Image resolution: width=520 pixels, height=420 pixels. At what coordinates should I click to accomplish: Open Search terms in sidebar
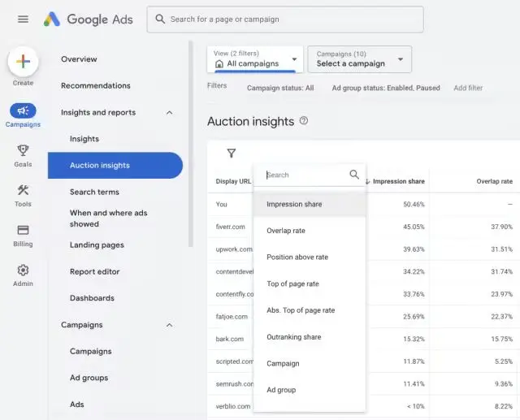pos(94,193)
